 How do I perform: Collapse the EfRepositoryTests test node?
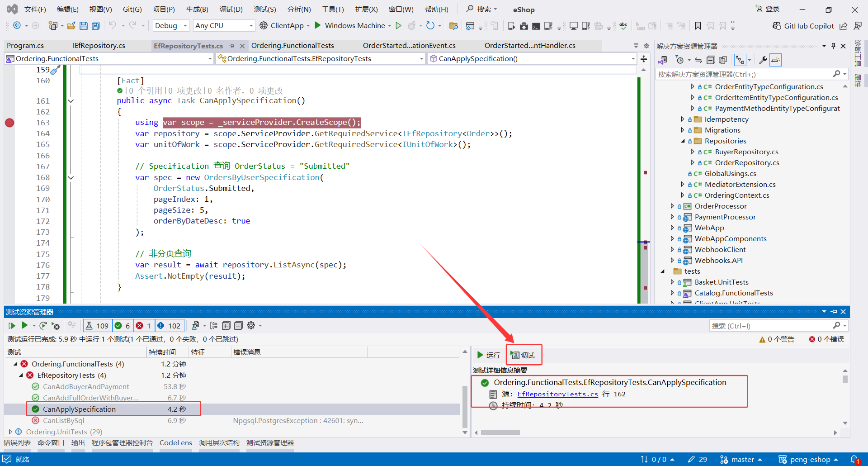[21, 375]
